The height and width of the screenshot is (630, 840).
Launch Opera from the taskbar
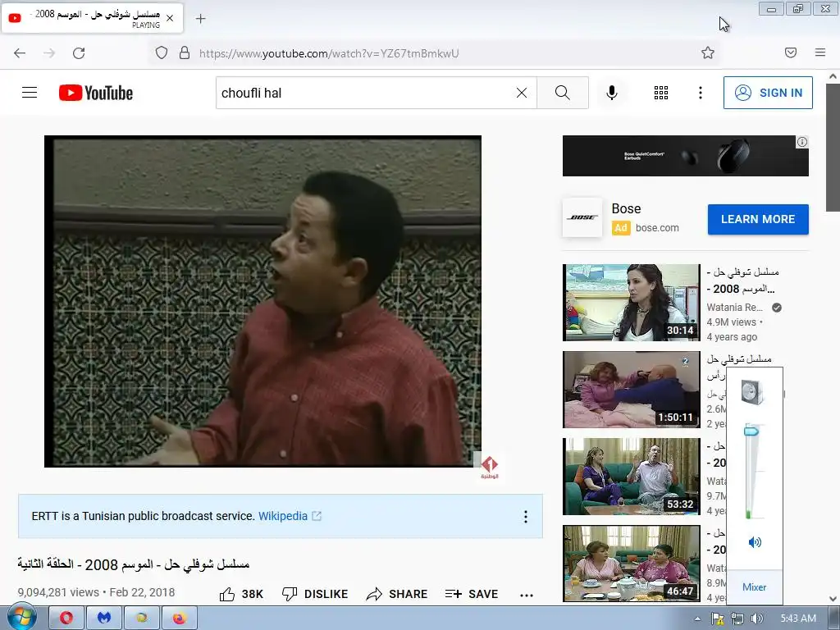click(x=66, y=619)
